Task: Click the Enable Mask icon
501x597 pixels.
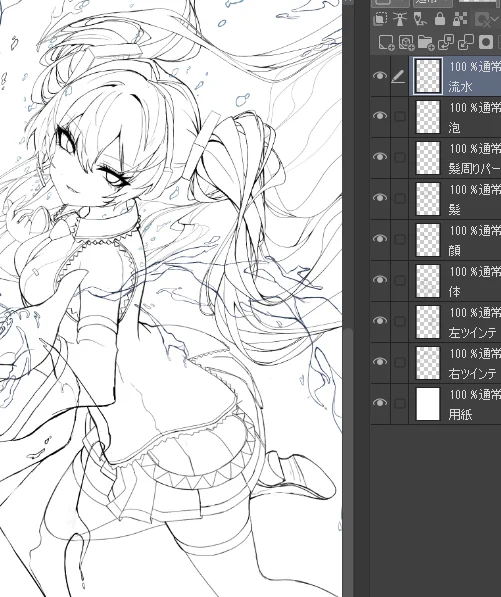Action: (x=482, y=19)
